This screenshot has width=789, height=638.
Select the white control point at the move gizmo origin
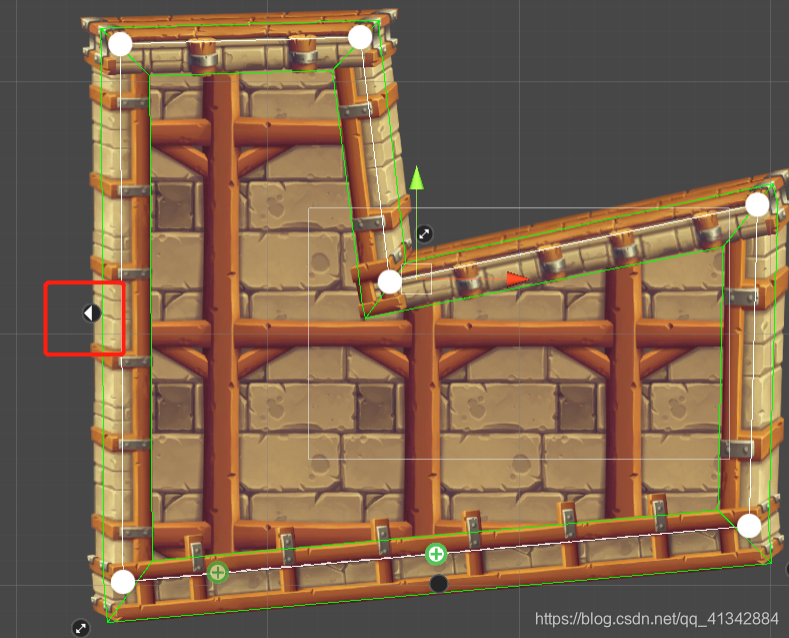pos(390,282)
